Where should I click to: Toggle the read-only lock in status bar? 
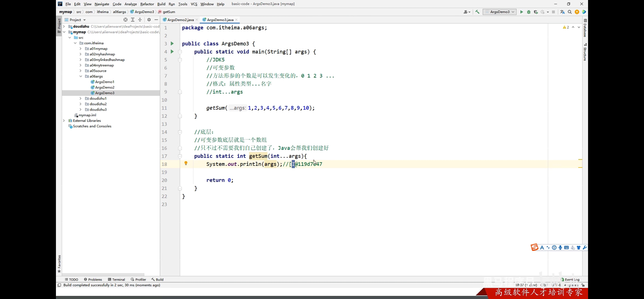583,285
